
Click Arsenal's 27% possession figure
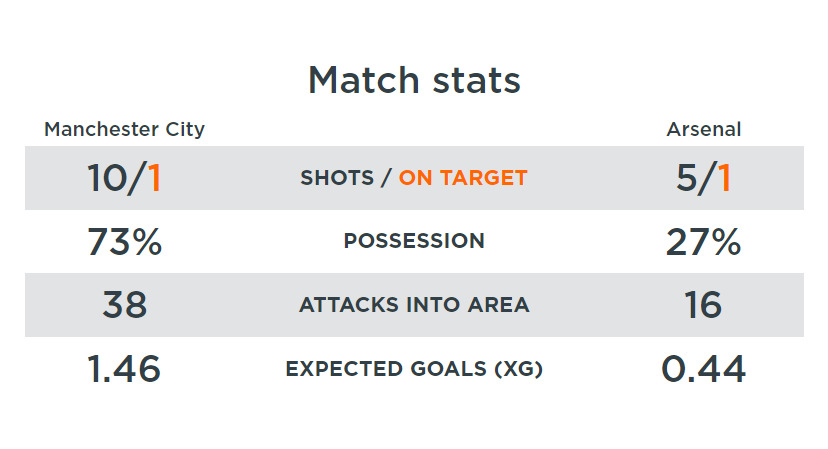click(703, 241)
